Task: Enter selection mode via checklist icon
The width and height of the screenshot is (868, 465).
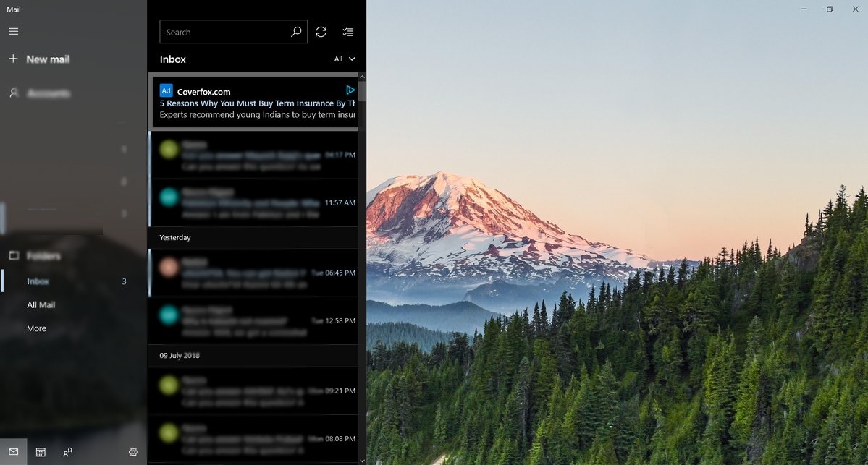Action: pos(348,32)
